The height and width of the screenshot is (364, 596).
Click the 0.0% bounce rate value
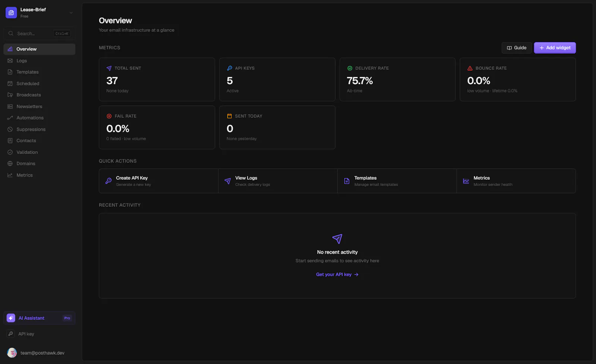tap(479, 80)
